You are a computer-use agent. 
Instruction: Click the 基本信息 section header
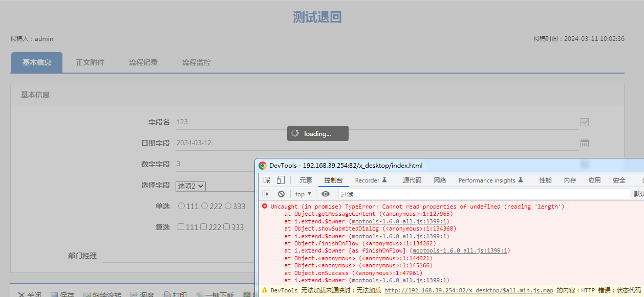click(x=35, y=95)
